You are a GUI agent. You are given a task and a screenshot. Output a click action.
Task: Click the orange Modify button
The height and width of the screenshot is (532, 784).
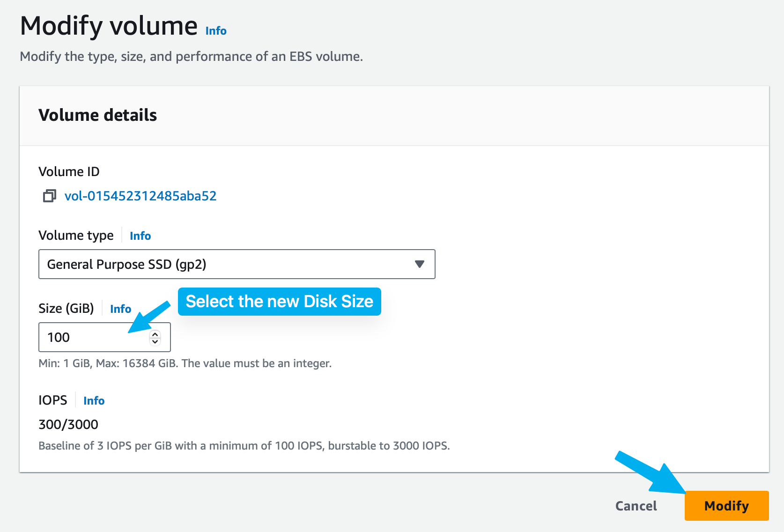726,506
